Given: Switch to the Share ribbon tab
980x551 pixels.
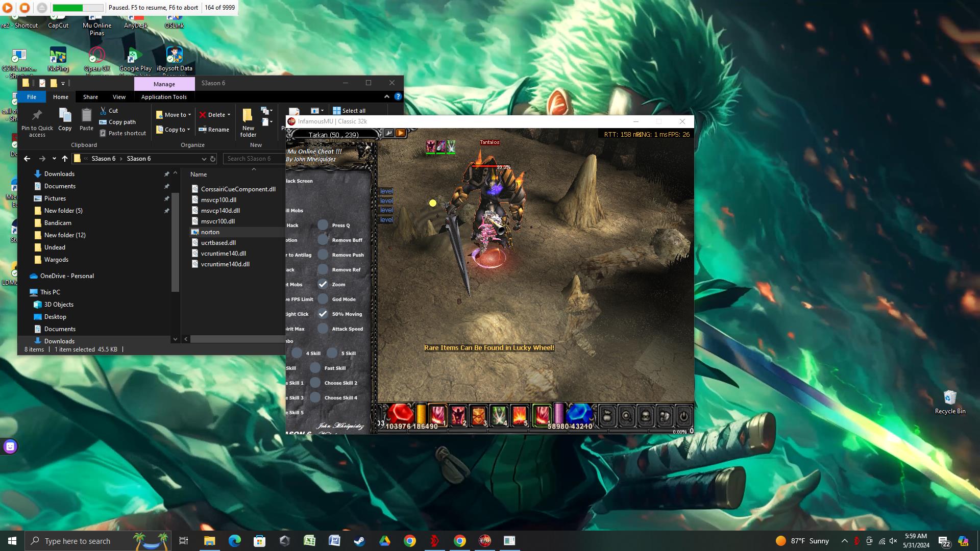Looking at the screenshot, I should [x=90, y=97].
